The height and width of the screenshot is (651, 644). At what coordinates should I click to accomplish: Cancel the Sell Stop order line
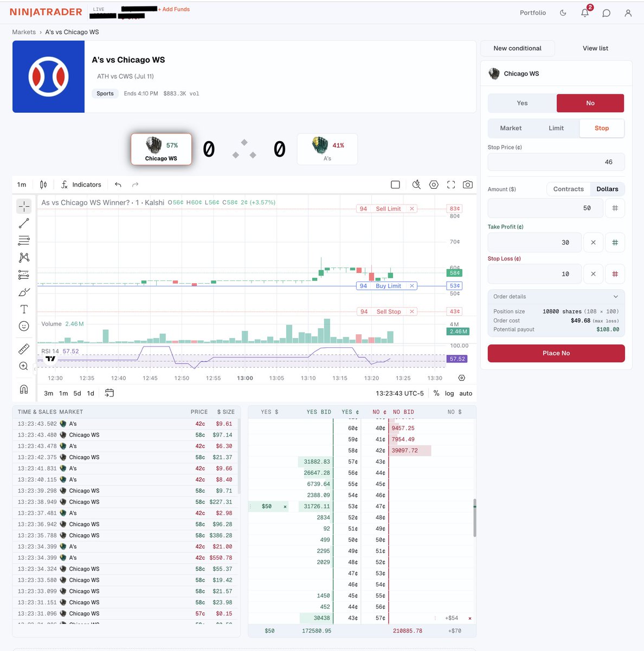(412, 311)
